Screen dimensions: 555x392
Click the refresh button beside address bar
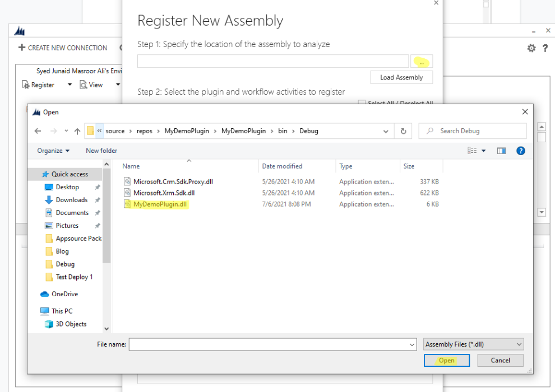(x=403, y=131)
